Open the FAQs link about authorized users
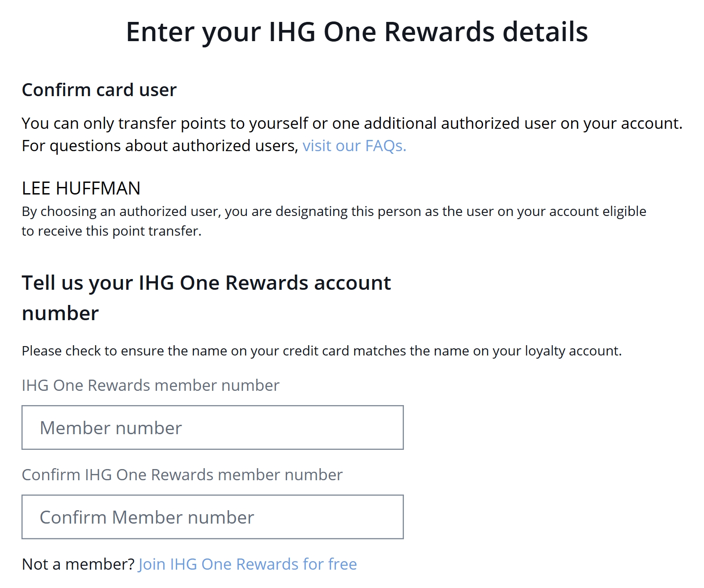This screenshot has height=588, width=704. (354, 146)
